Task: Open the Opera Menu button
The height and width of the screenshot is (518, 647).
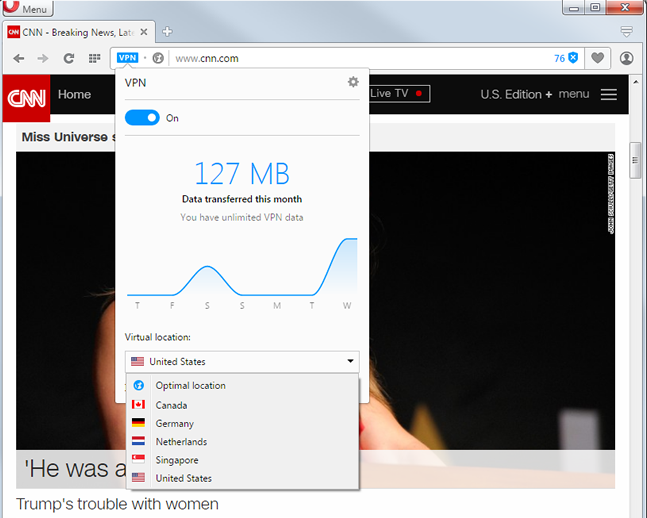Action: [x=27, y=8]
